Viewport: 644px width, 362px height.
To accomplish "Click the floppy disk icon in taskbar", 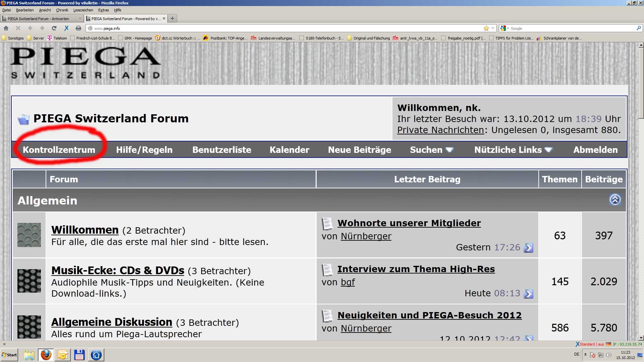I will pyautogui.click(x=79, y=355).
